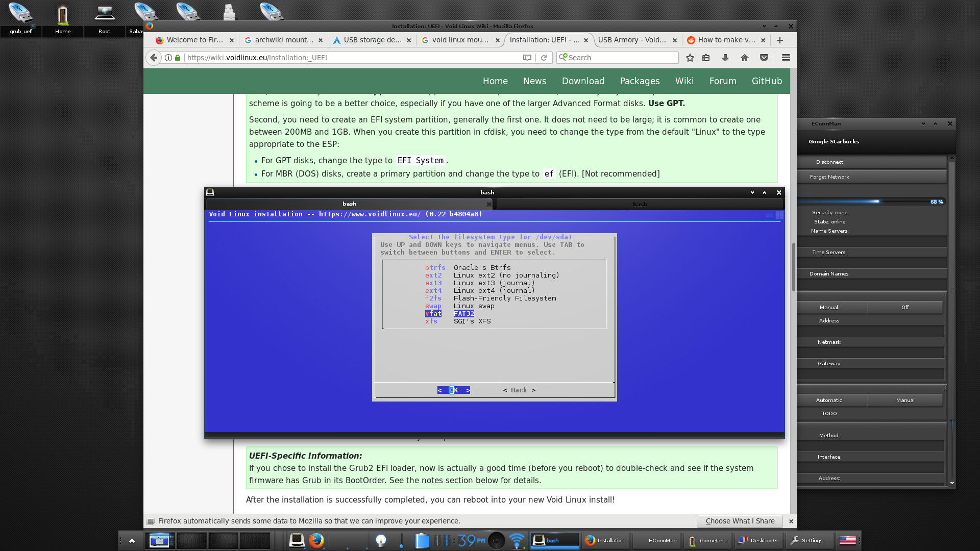Viewport: 980px width, 551px height.
Task: Open Firefox downloads arrow icon
Action: coord(725,58)
